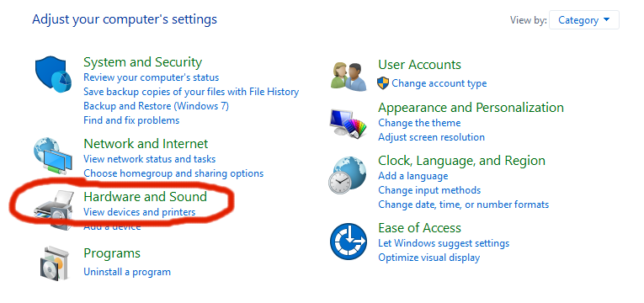
Task: Select the Hardware and Sound printer icon
Action: (x=53, y=210)
